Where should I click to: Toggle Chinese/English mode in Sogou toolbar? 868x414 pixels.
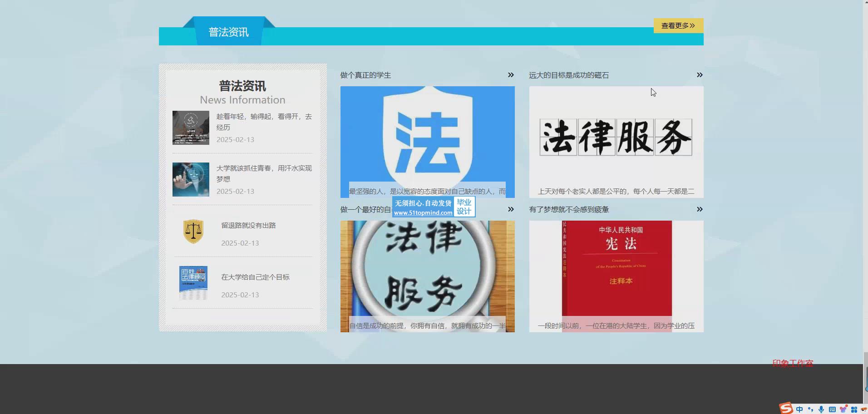tap(799, 409)
